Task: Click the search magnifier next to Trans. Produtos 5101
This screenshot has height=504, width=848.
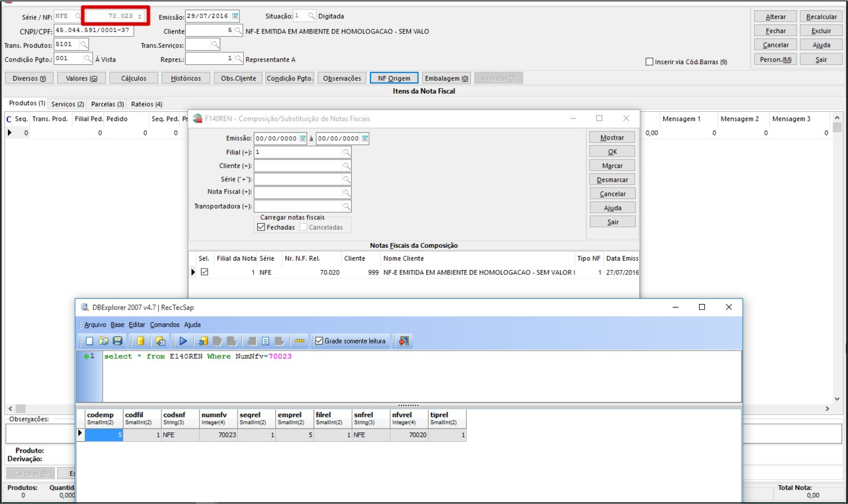Action: tap(84, 45)
